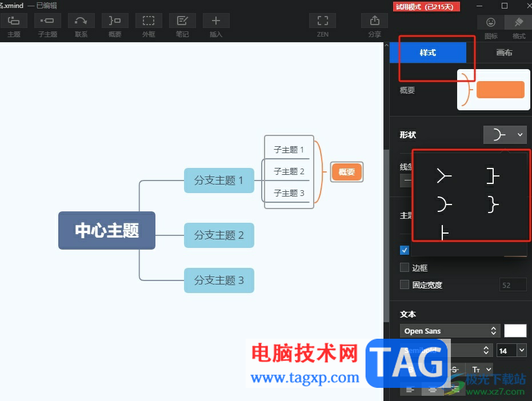Choose the angled fork summary shape
The image size is (532, 401).
tap(444, 176)
